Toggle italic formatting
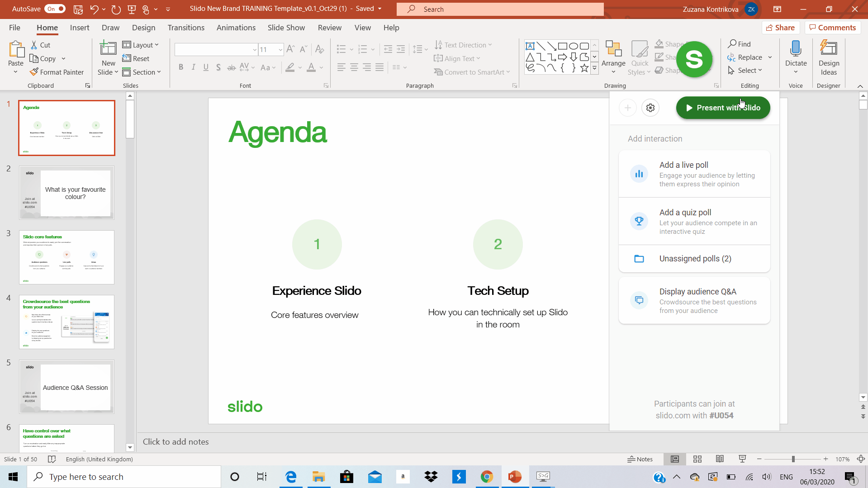868x488 pixels. coord(194,67)
